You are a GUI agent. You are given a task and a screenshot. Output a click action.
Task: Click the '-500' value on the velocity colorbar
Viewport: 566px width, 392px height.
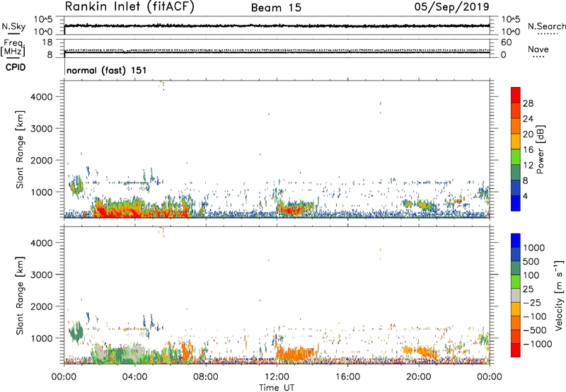(535, 330)
